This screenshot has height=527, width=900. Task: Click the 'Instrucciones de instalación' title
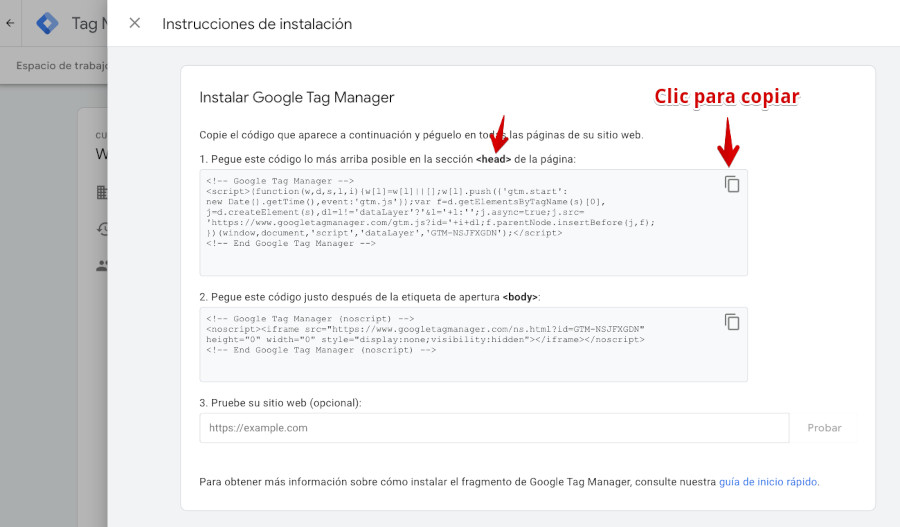point(257,24)
